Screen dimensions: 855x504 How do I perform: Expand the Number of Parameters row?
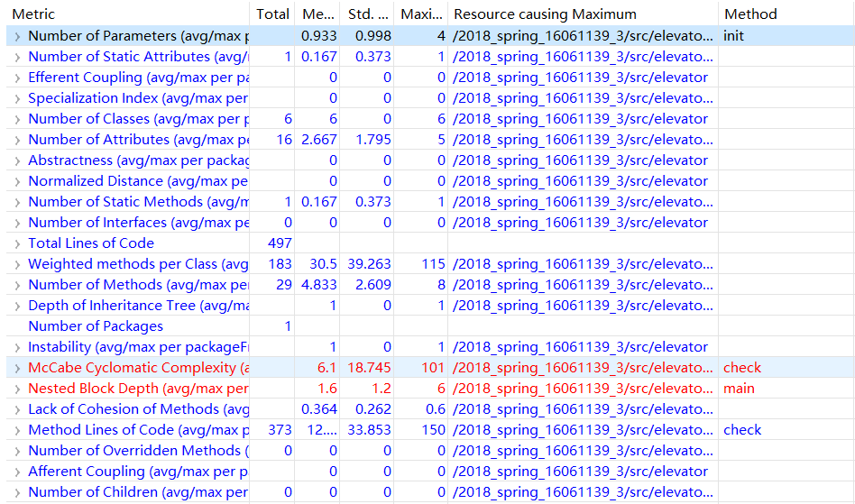point(17,36)
